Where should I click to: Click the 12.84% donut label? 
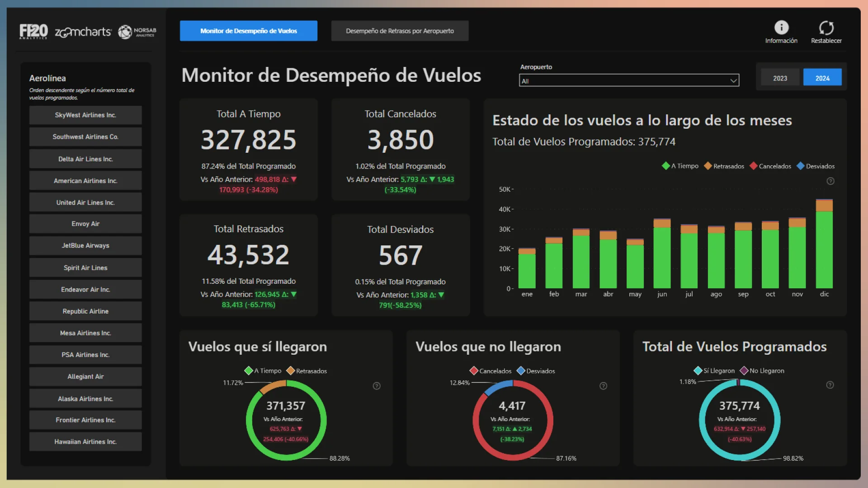pyautogui.click(x=460, y=383)
